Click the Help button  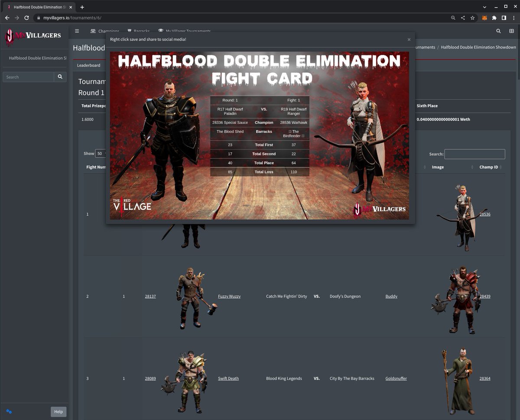click(58, 412)
